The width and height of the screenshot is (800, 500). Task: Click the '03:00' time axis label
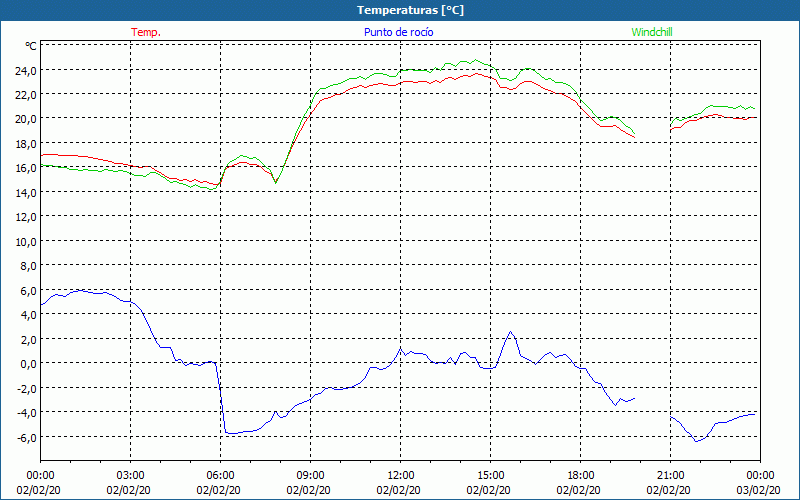coord(130,476)
